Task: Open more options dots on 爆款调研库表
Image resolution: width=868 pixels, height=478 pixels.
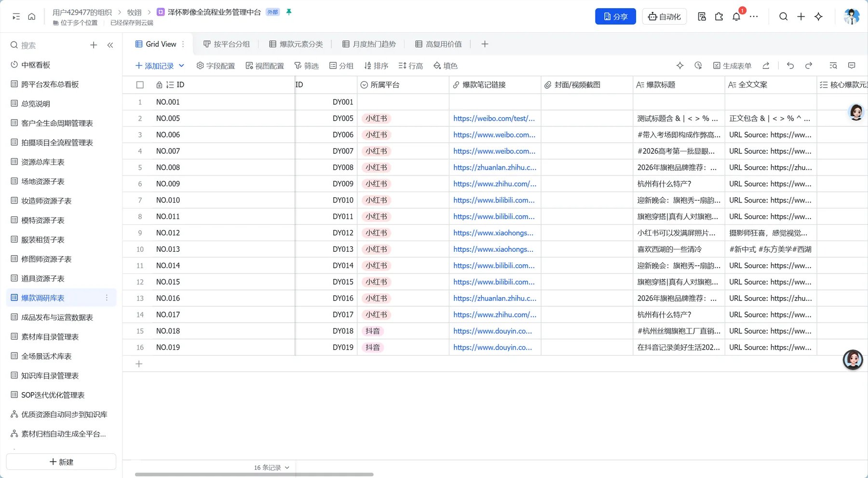Action: coord(107,298)
